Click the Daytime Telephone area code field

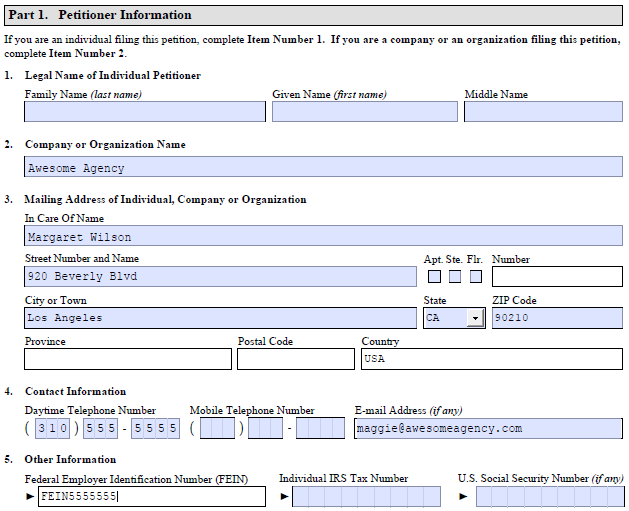tap(52, 428)
